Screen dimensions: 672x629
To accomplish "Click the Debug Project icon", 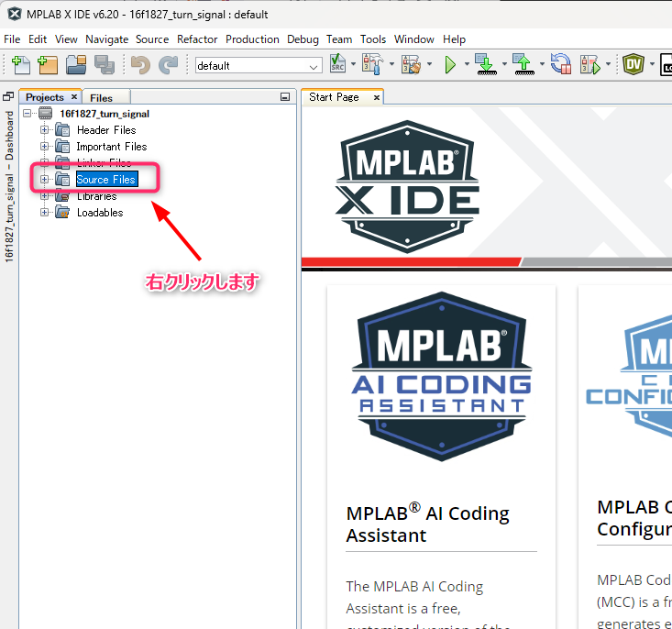I will 589,65.
